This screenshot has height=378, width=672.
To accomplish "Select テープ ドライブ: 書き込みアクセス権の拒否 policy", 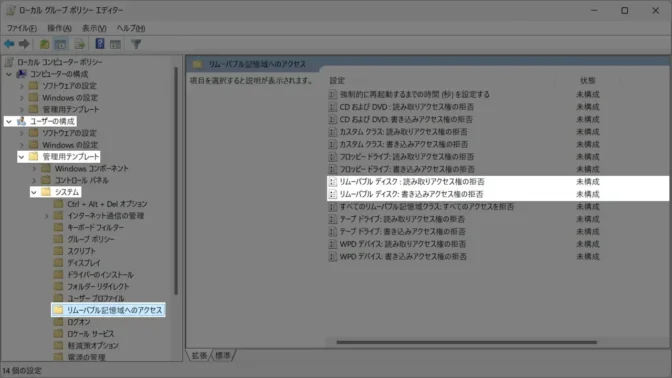I will 402,231.
